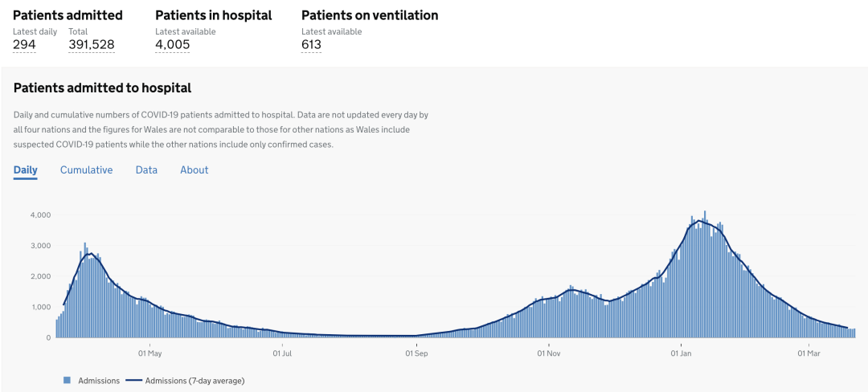Click the 01 Sep axis label
The image size is (868, 392).
pyautogui.click(x=416, y=353)
